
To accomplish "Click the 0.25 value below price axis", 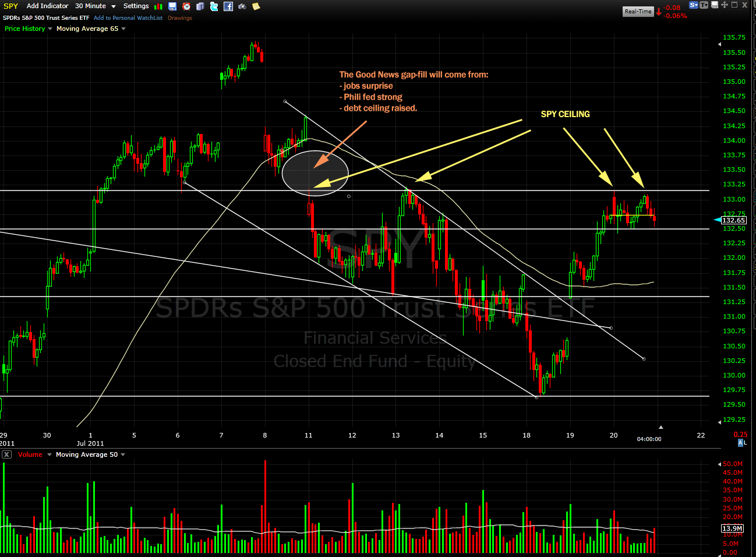I will point(740,435).
